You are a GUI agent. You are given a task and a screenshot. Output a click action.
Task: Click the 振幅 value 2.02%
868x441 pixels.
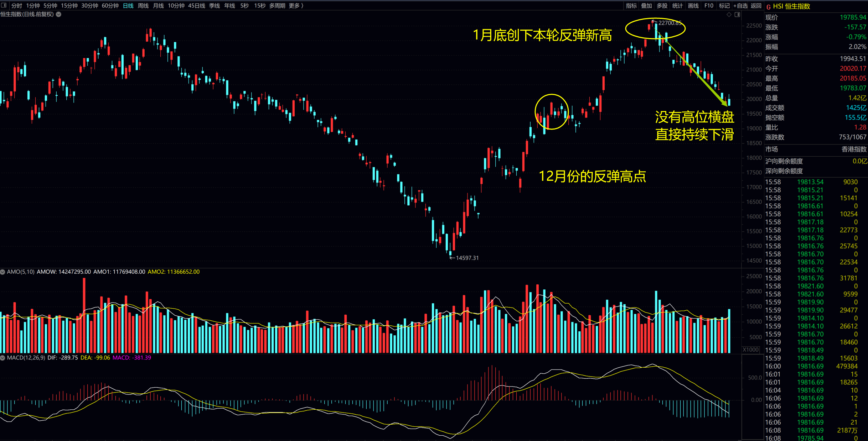click(857, 47)
